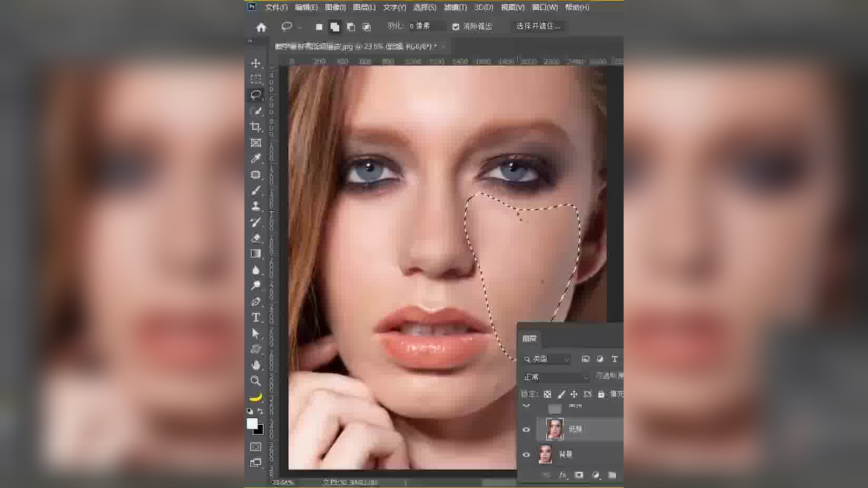Expand the status bar info arrow

[x=406, y=482]
